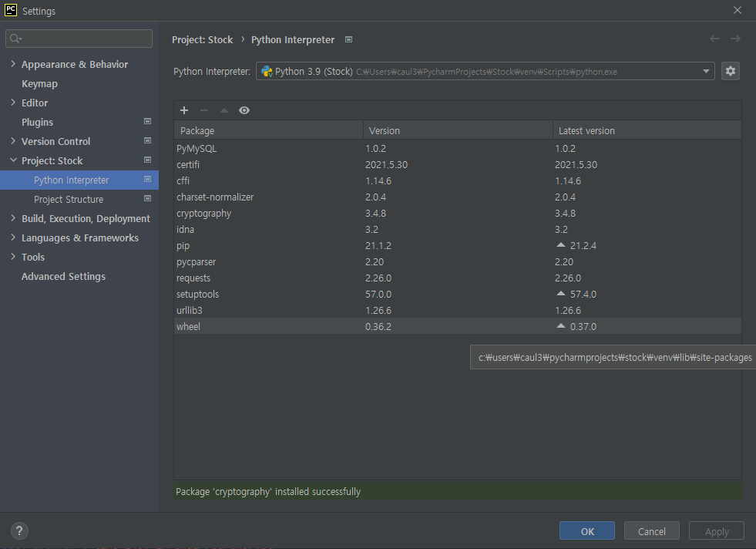The width and height of the screenshot is (756, 549).
Task: Select the charset-normalizer package row
Action: tap(458, 197)
